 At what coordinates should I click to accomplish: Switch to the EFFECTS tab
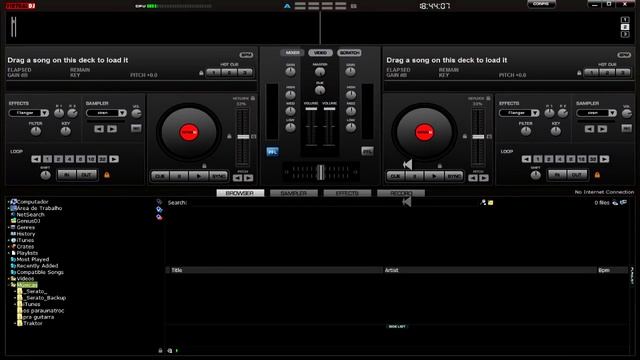coord(347,193)
